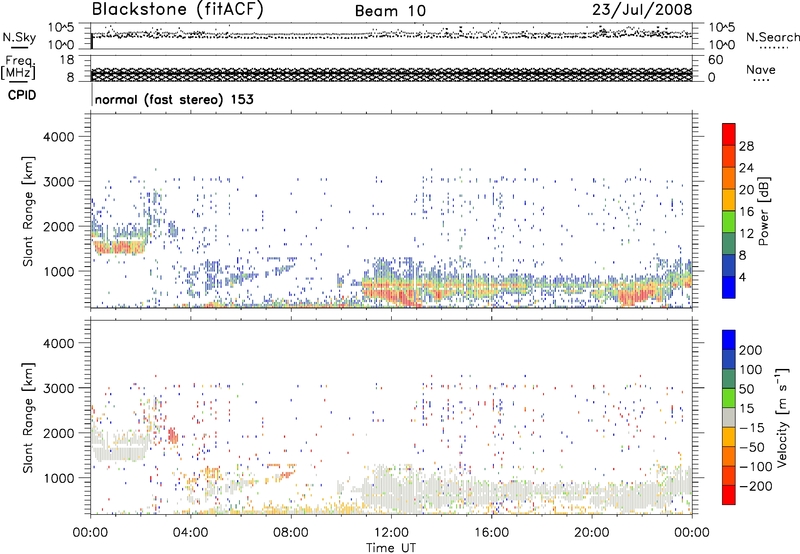Click the blue bottom of power colorbar

pos(729,287)
